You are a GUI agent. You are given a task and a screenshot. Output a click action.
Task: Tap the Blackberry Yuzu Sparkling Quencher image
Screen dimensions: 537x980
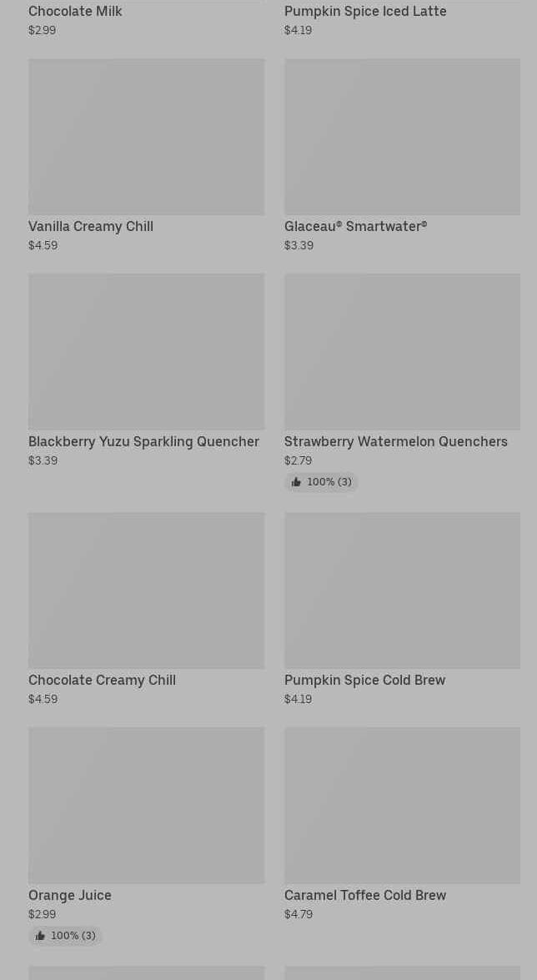pos(146,352)
